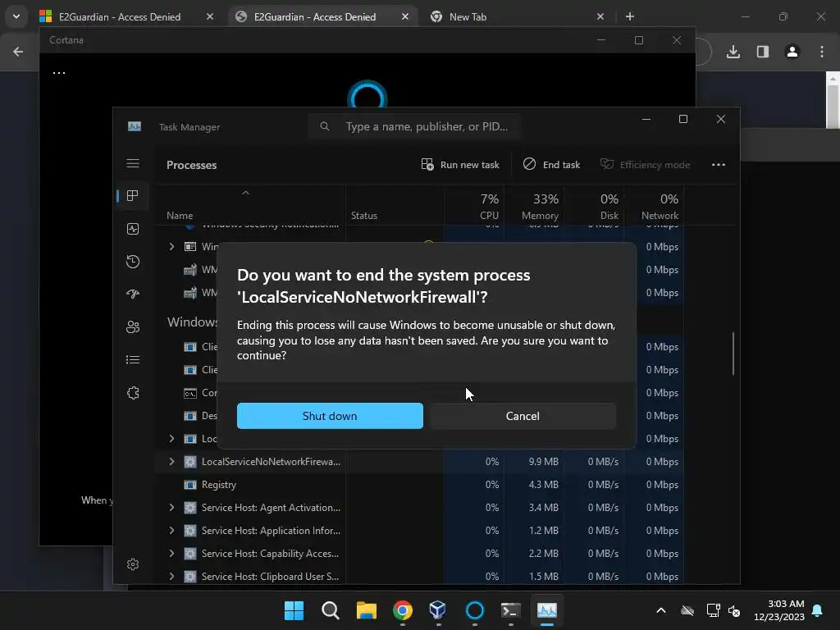
Task: Click End task in Task Manager toolbar
Action: (x=551, y=164)
